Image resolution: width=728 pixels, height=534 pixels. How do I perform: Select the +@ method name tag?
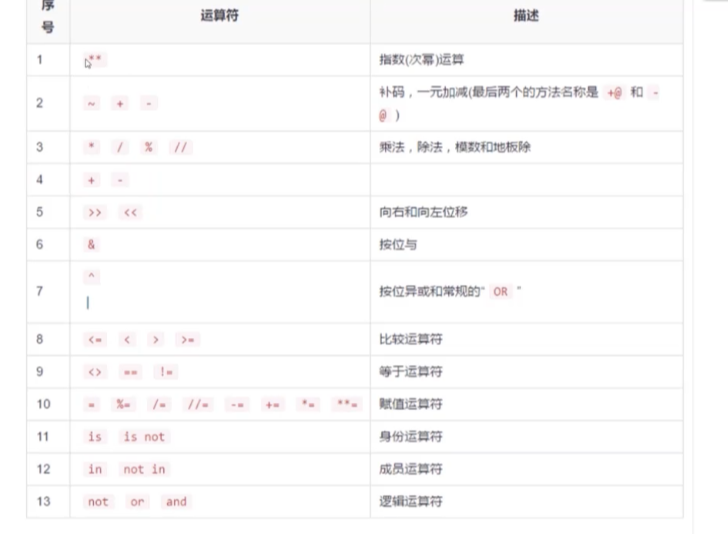click(x=614, y=93)
